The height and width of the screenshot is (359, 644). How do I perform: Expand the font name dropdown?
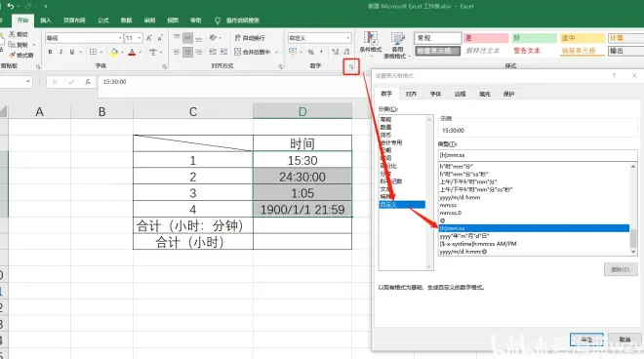pos(120,38)
